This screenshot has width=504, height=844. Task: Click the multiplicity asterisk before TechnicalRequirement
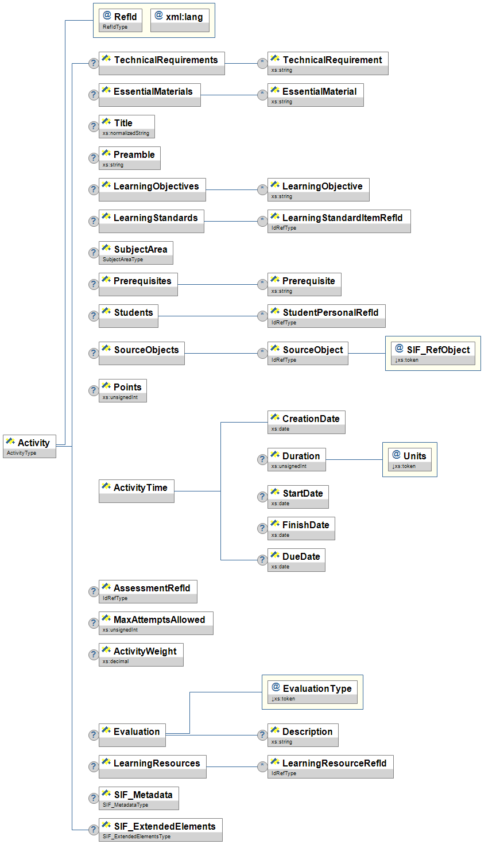(x=262, y=63)
